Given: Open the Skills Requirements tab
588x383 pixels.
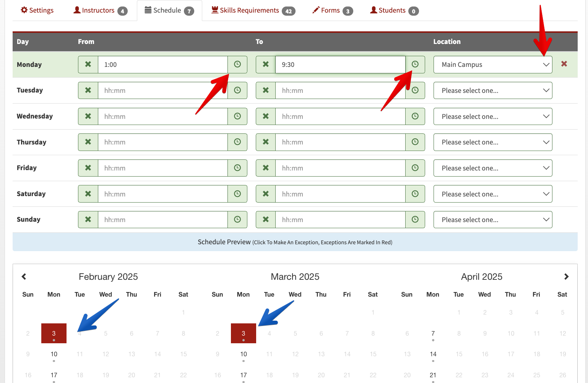Looking at the screenshot, I should point(253,10).
